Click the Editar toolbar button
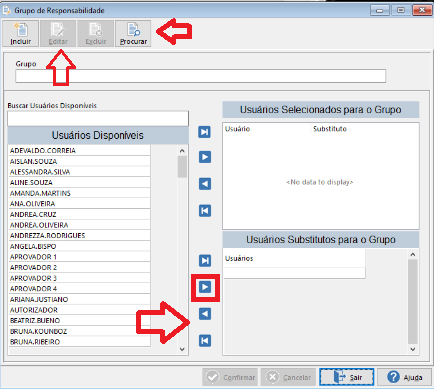The image size is (434, 390). [x=58, y=33]
